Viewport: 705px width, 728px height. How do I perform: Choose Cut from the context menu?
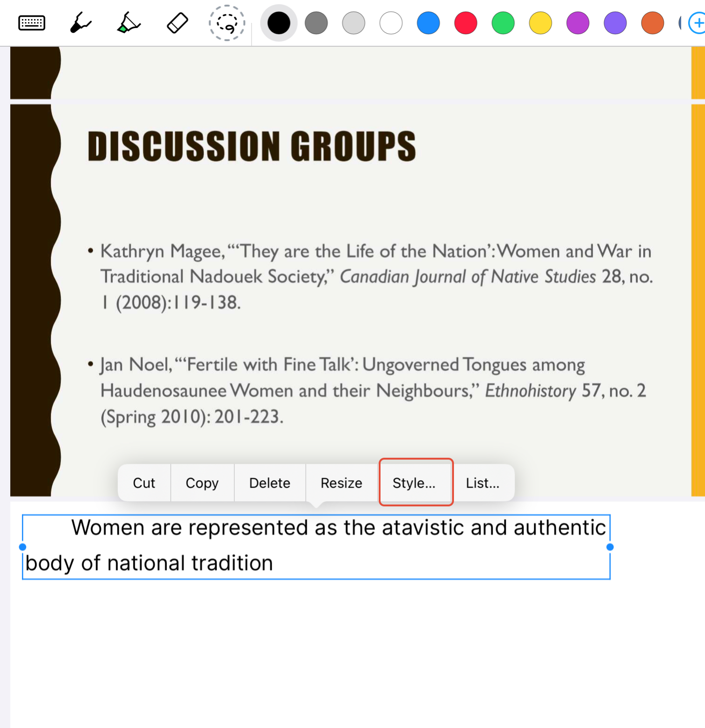point(144,483)
